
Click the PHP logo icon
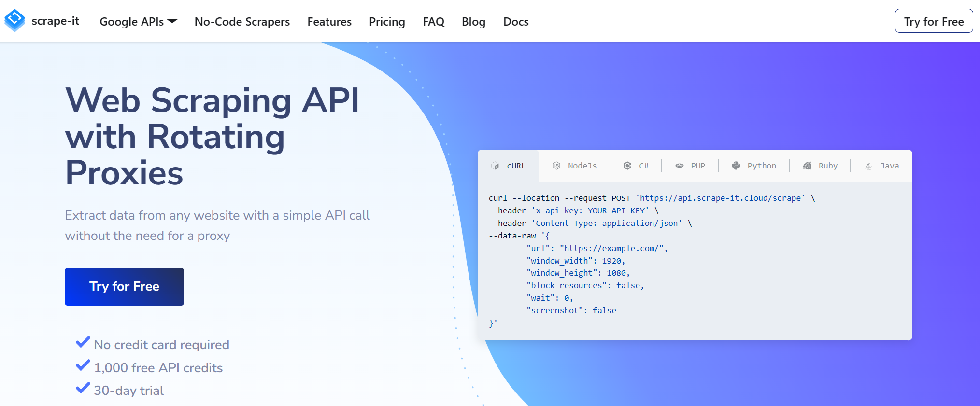click(680, 166)
